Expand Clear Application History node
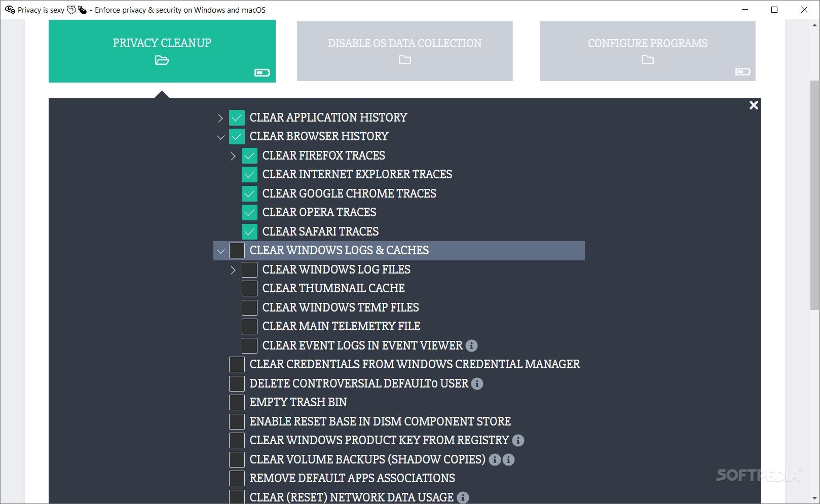 pos(220,118)
